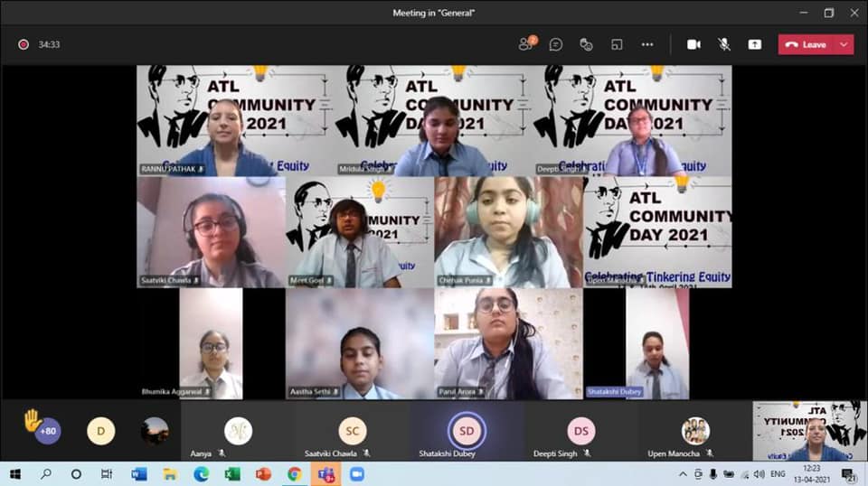The image size is (868, 486).
Task: Launch Excel from the taskbar
Action: click(x=232, y=473)
